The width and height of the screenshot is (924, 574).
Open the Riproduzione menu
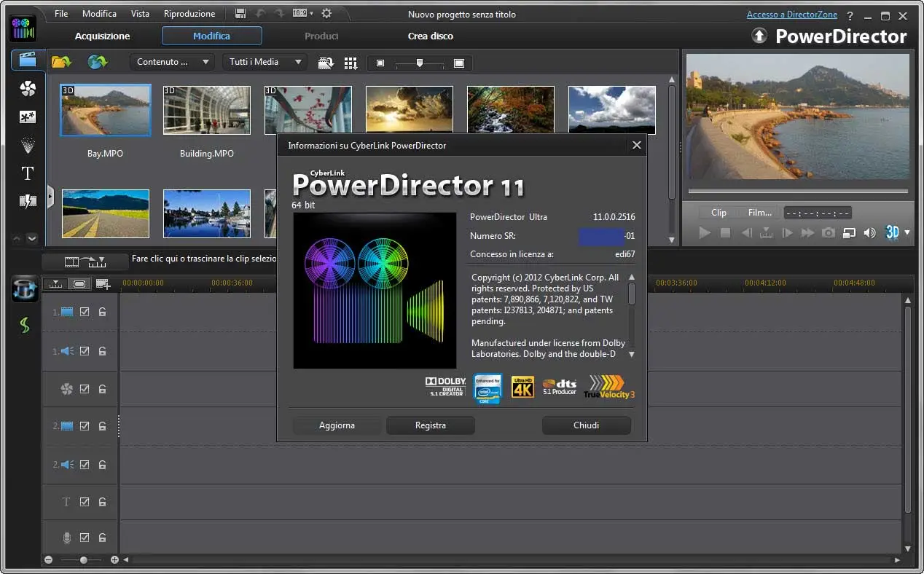point(189,14)
